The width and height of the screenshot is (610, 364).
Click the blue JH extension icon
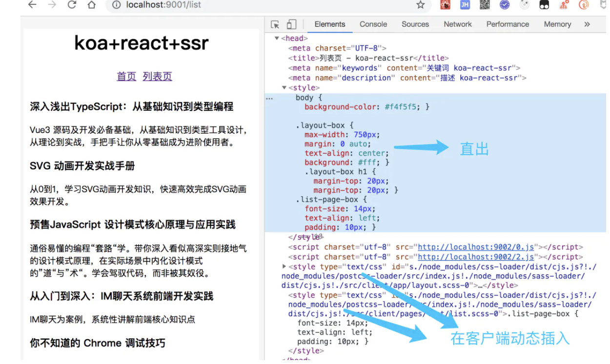pos(465,5)
